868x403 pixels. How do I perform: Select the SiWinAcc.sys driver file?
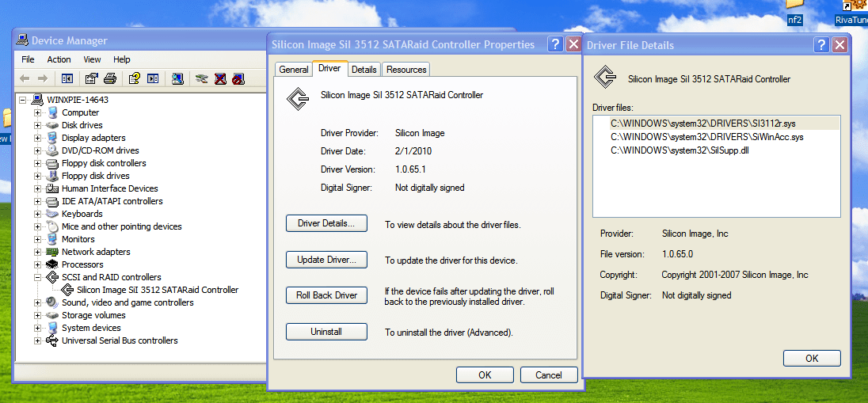707,137
